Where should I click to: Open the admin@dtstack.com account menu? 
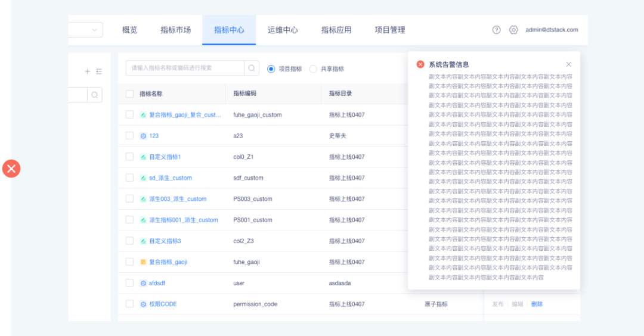click(x=552, y=30)
